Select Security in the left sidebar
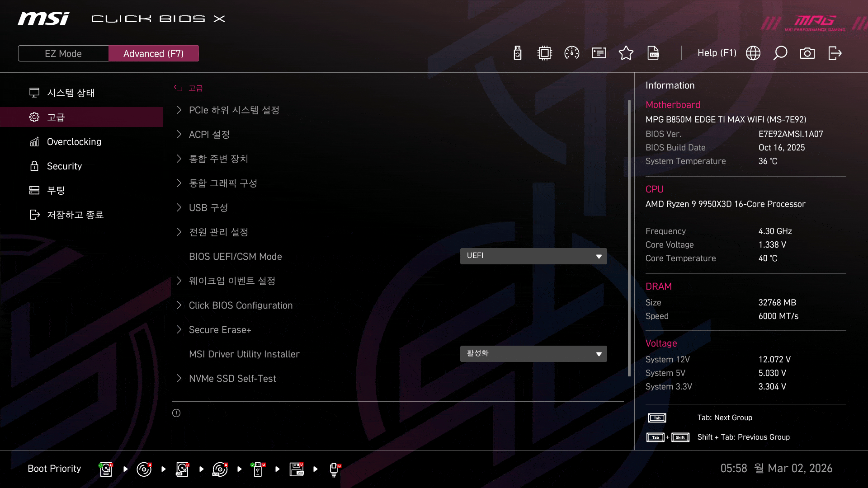Viewport: 868px width, 488px height. 64,166
